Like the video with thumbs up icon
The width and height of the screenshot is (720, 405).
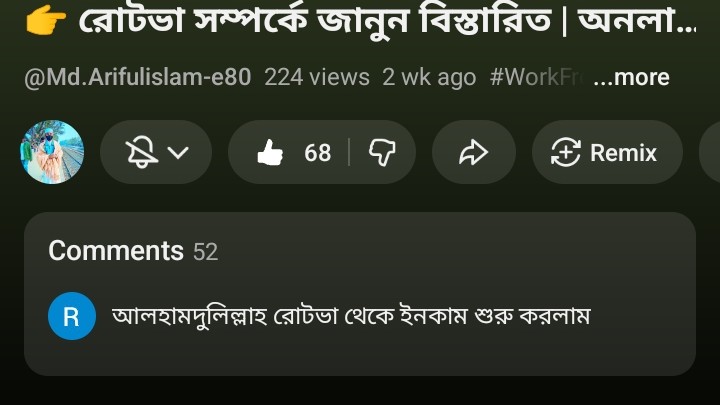tap(270, 152)
